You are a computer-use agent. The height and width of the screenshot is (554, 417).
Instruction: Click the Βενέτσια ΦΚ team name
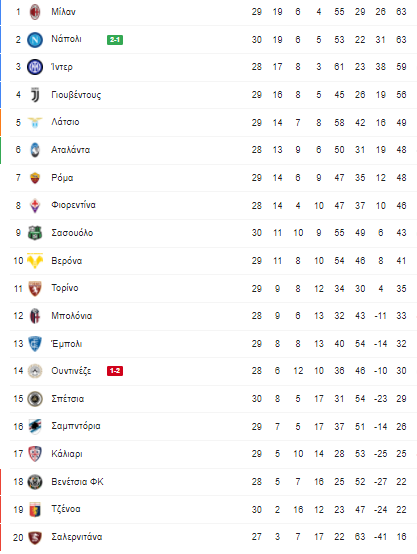[x=77, y=482]
